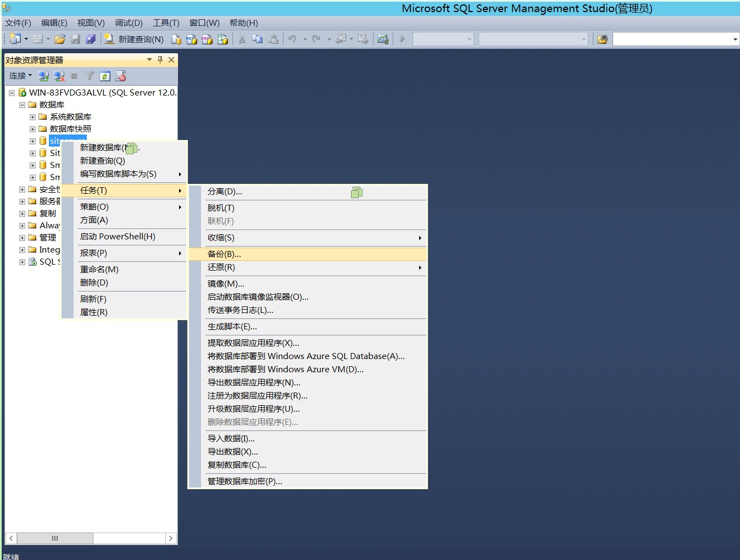
Task: Click the 断开连接 icon in 对象资源管理器
Action: [x=59, y=76]
